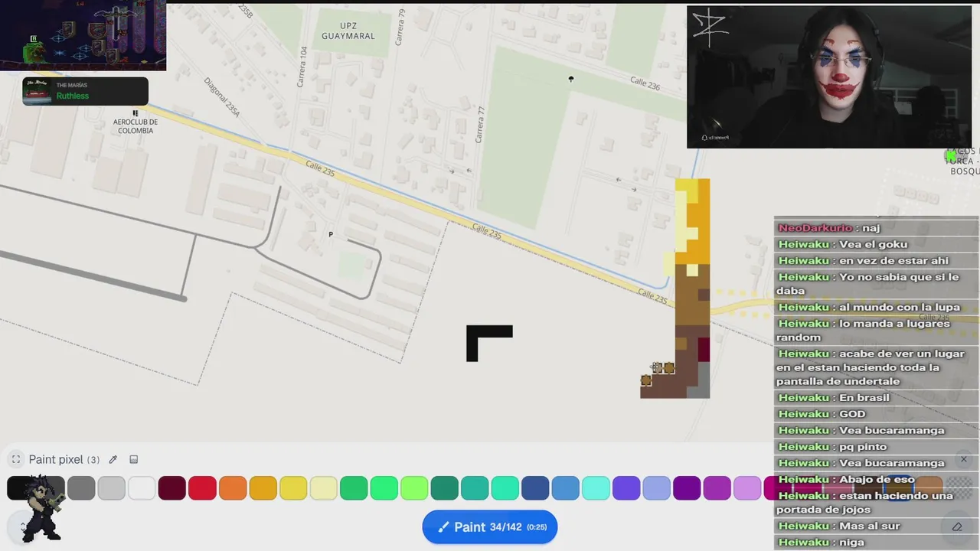Pick the dark maroon color swatch
Viewport: 980px width, 551px height.
pos(172,488)
